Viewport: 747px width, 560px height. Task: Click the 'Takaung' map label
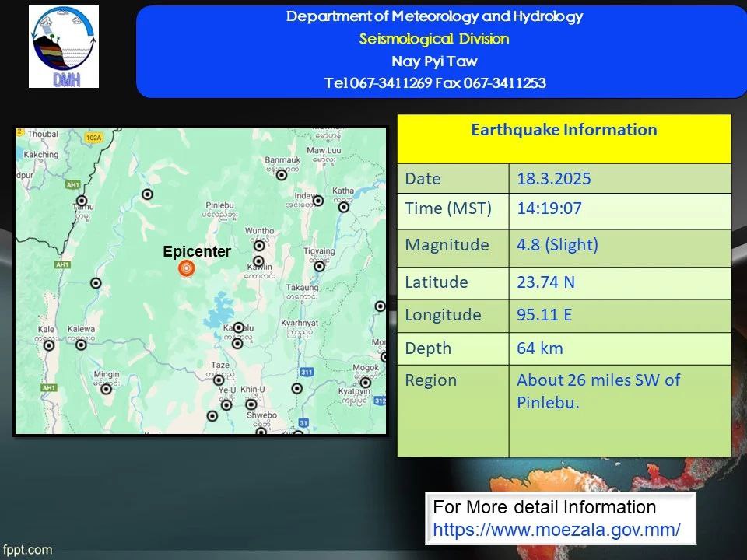click(302, 288)
